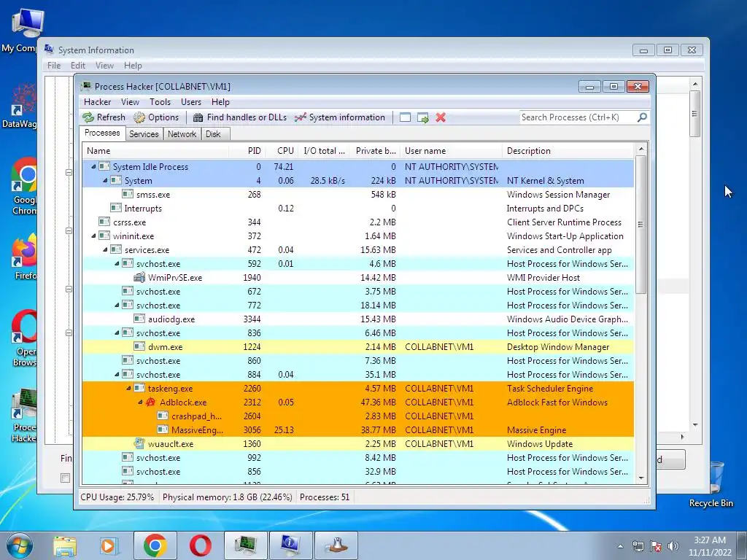Sort by the Name column header

tap(156, 151)
